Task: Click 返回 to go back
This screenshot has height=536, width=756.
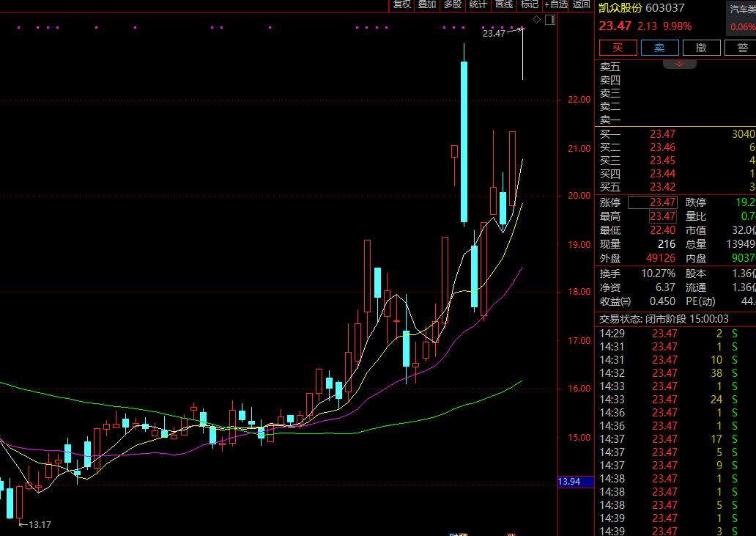Action: (x=582, y=4)
